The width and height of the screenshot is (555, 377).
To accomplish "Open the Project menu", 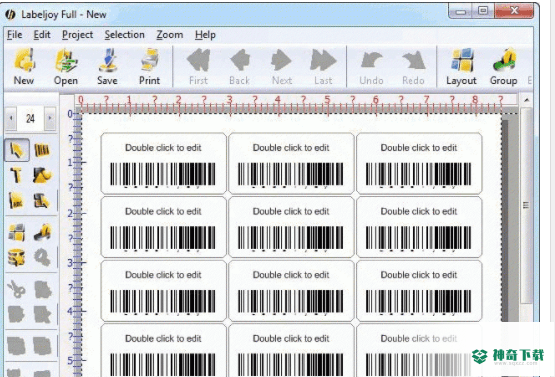I will coord(78,35).
